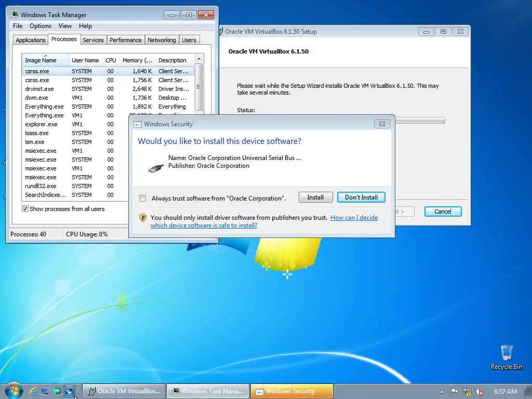This screenshot has width=532, height=399.
Task: Open Recycle Bin on the desktop
Action: 506,357
